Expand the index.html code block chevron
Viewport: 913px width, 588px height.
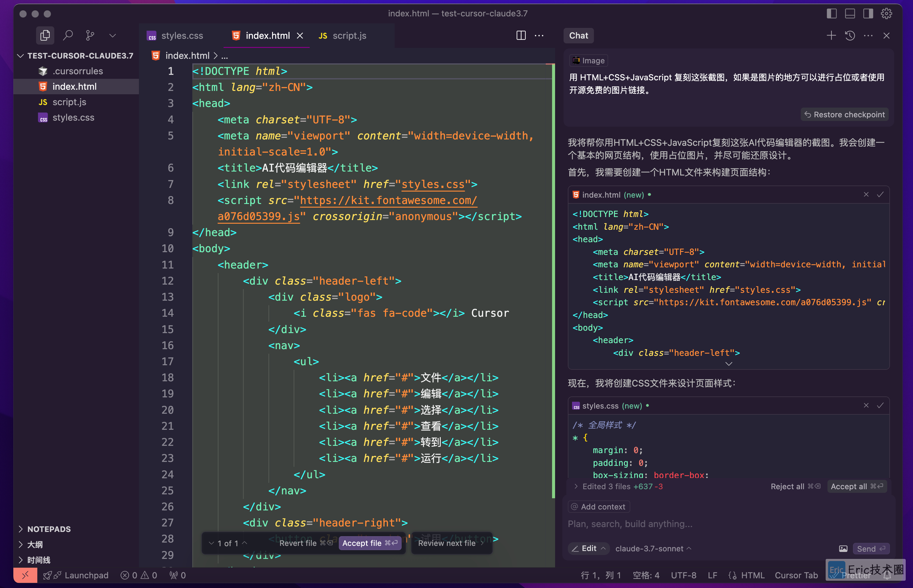[x=729, y=363]
